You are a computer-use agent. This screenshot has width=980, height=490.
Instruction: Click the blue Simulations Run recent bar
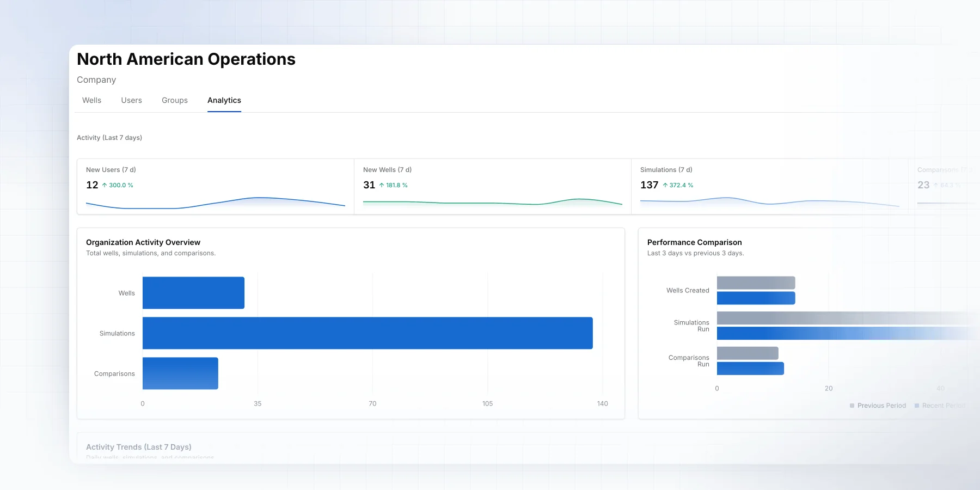(848, 333)
